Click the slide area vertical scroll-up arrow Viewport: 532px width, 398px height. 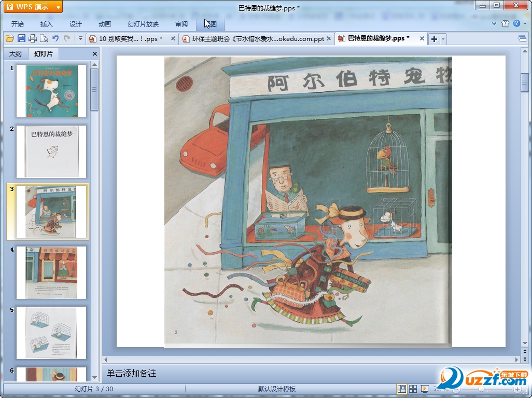[x=525, y=51]
